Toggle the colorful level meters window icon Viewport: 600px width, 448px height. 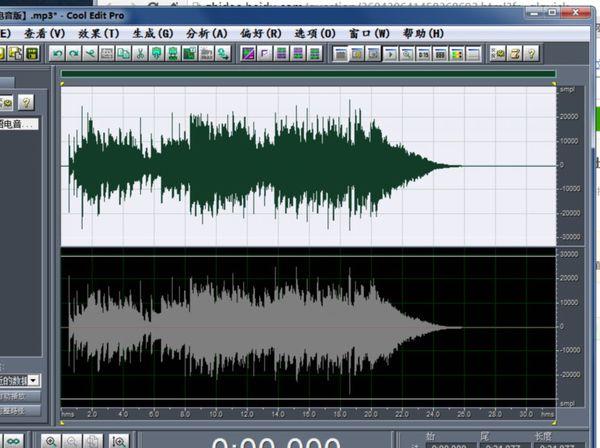pos(457,54)
